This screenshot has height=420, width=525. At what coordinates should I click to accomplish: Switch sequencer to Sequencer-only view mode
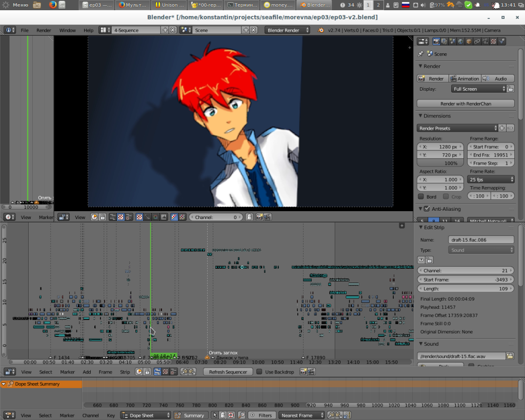pyautogui.click(x=157, y=372)
